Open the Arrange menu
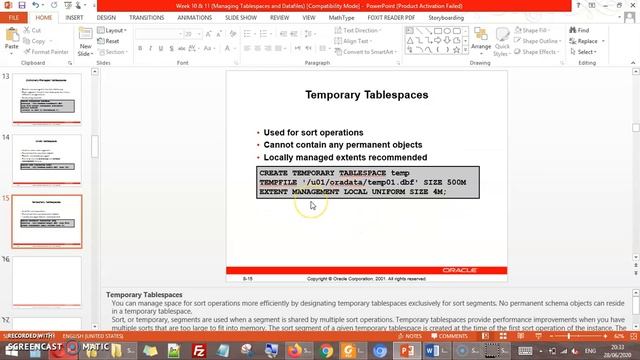The image size is (640, 360). point(481,42)
